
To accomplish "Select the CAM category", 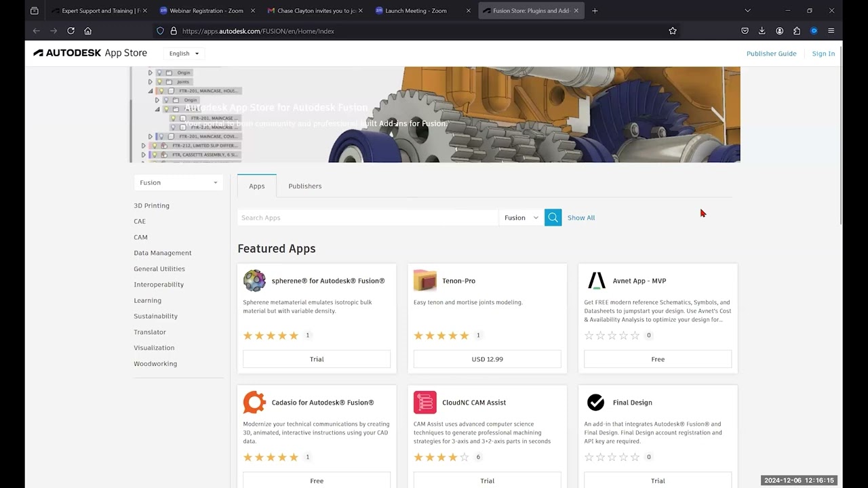I will pyautogui.click(x=140, y=237).
